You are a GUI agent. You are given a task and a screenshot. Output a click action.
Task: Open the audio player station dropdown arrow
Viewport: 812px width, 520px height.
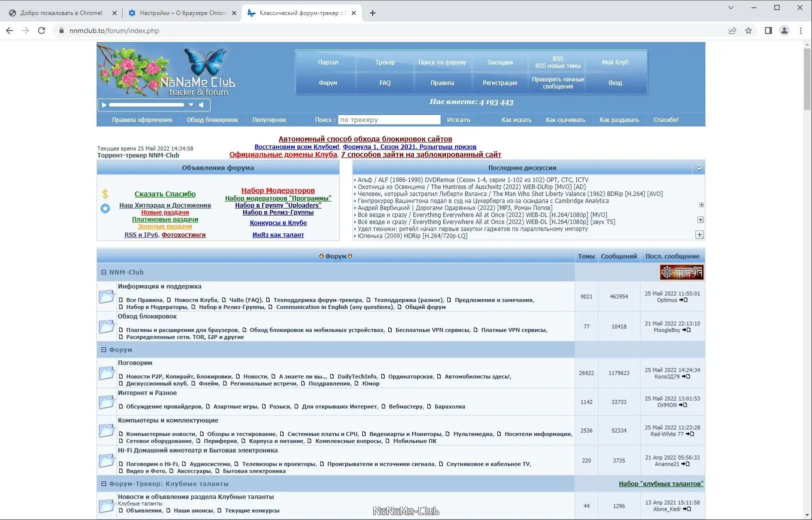pyautogui.click(x=191, y=105)
